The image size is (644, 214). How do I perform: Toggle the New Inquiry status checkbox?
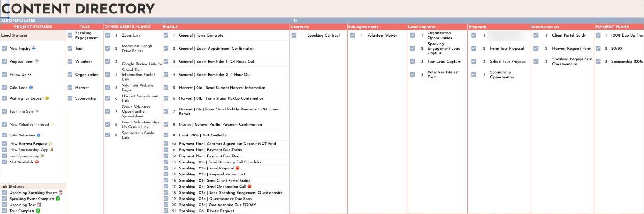click(4, 48)
